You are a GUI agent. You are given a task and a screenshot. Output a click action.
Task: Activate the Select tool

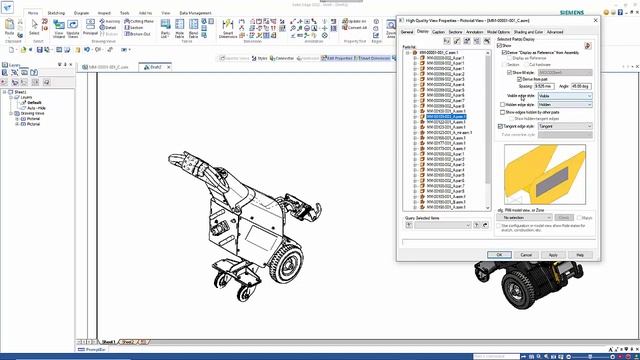tap(34, 27)
